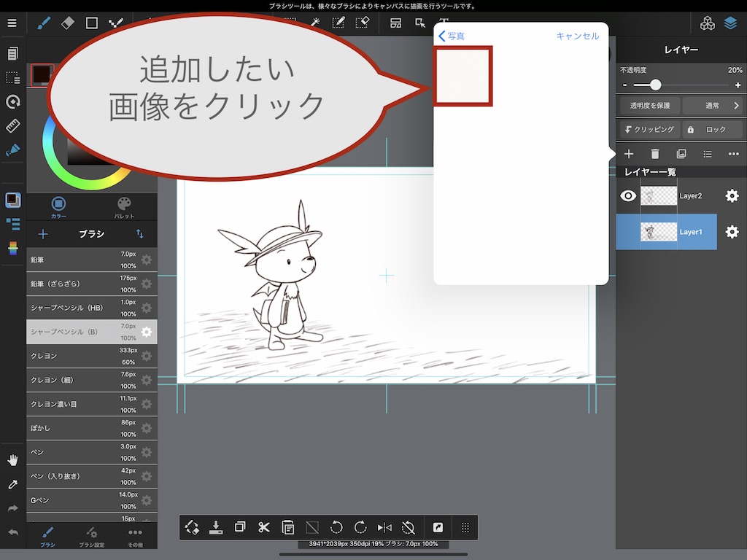
Task: Open the 通常 blend mode dropdown
Action: [x=713, y=106]
